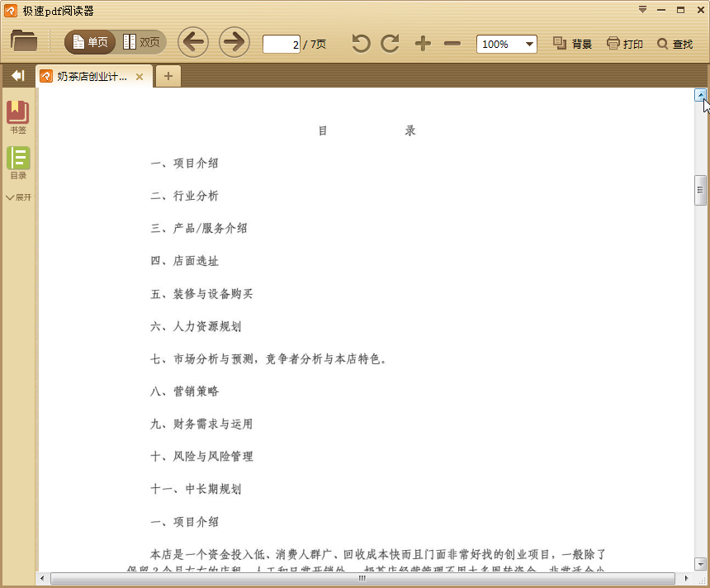The width and height of the screenshot is (710, 588).
Task: Open the title bar dropdown menu icon
Action: tap(642, 10)
